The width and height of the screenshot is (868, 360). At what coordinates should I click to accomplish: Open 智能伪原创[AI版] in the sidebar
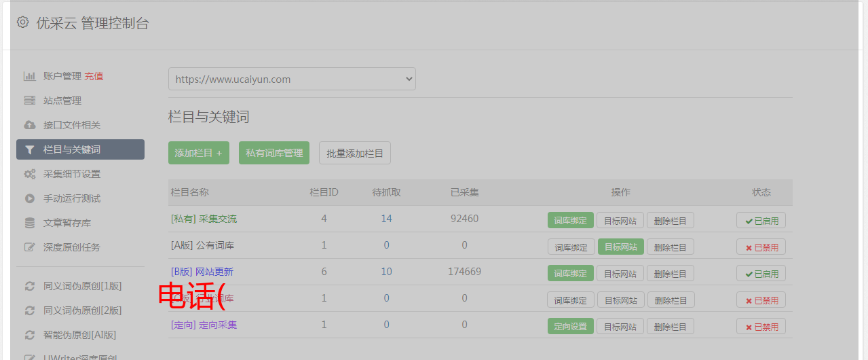coord(80,335)
